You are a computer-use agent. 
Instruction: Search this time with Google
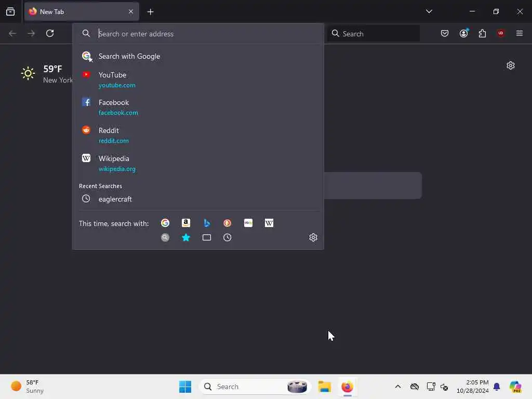coord(165,223)
